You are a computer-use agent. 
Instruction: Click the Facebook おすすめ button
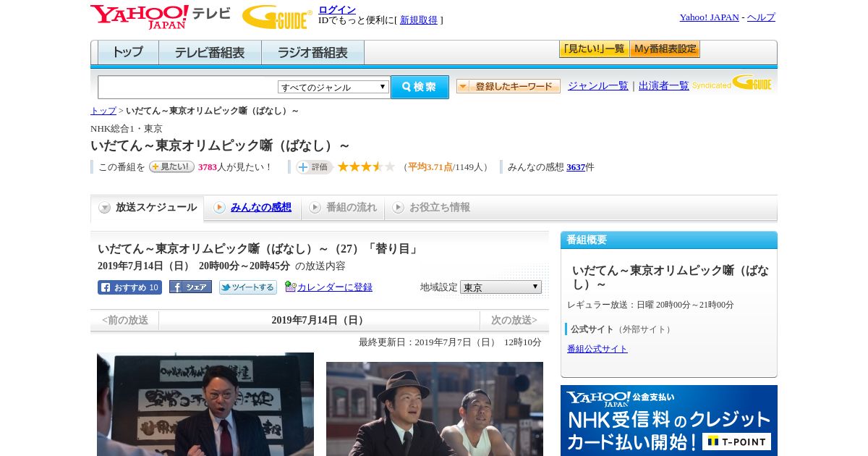pos(129,287)
